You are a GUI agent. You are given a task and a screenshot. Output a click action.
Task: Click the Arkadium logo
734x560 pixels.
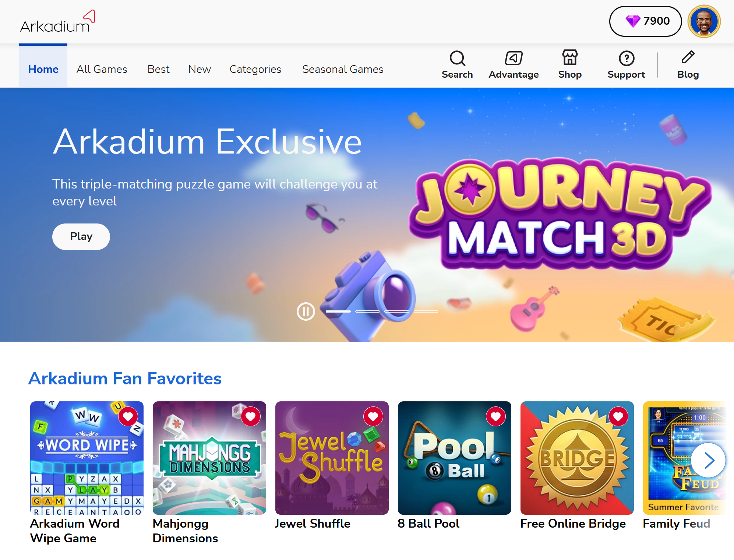point(58,22)
